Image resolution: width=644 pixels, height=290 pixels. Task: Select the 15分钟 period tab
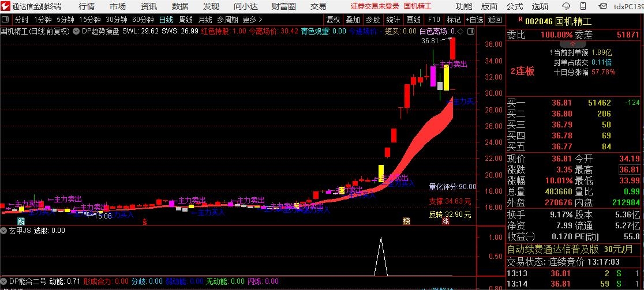click(90, 20)
